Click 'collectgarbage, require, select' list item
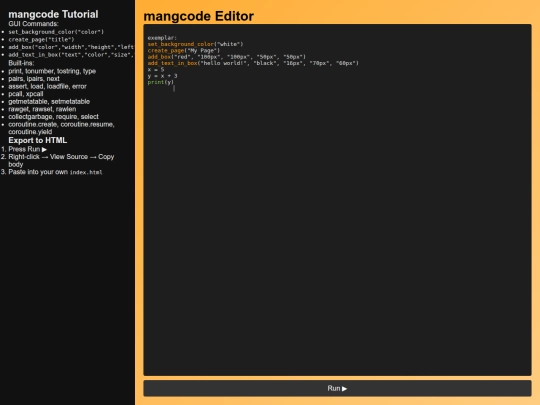 pos(53,117)
